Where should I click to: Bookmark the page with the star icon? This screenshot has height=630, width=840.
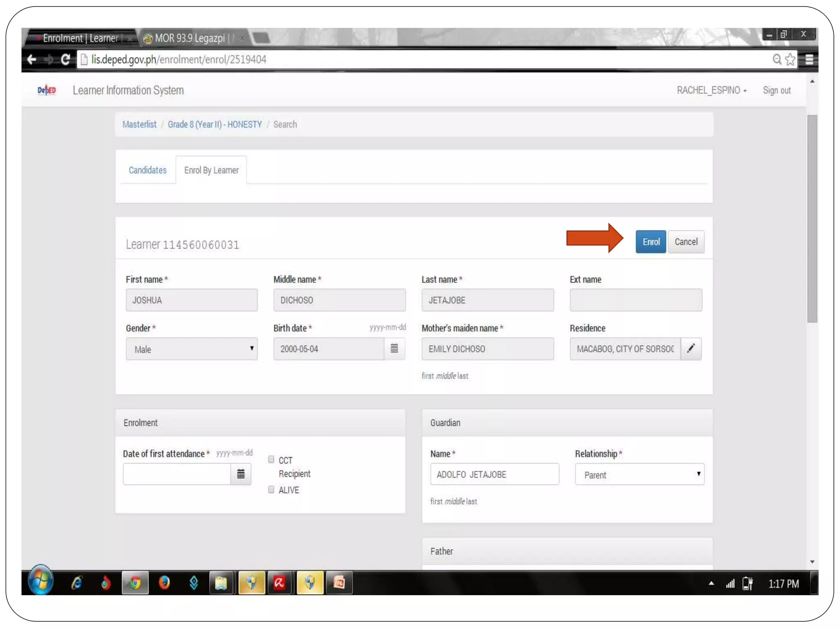click(790, 60)
